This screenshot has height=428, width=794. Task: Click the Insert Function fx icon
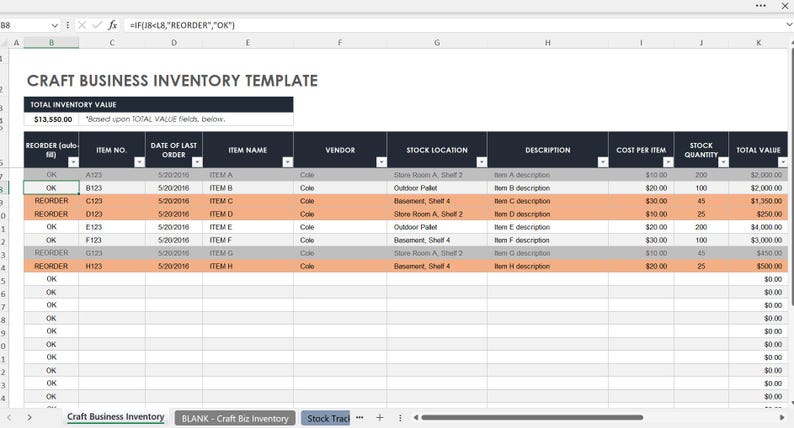(x=112, y=25)
